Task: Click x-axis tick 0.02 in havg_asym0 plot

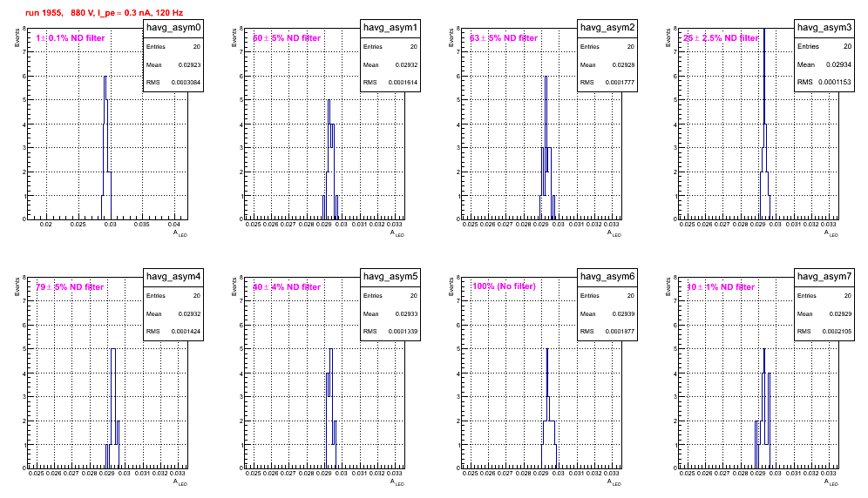Action: pyautogui.click(x=46, y=225)
